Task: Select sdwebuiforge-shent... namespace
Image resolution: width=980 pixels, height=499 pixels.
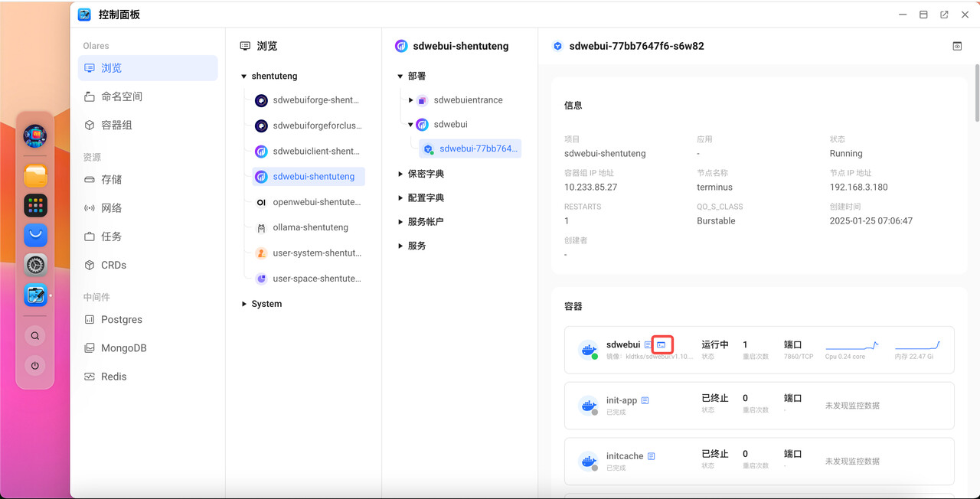Action: click(309, 100)
